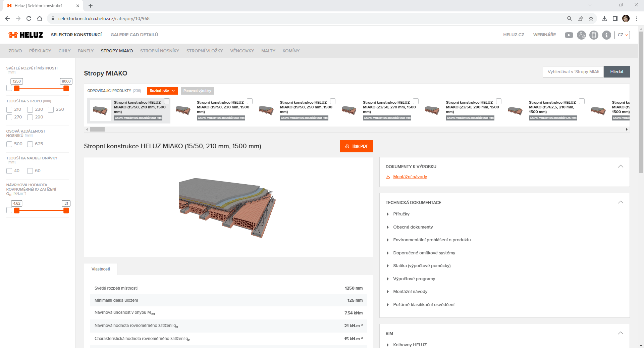This screenshot has width=644, height=348.
Task: Check the 230 mm ceiling thickness box
Action: pyautogui.click(x=30, y=109)
